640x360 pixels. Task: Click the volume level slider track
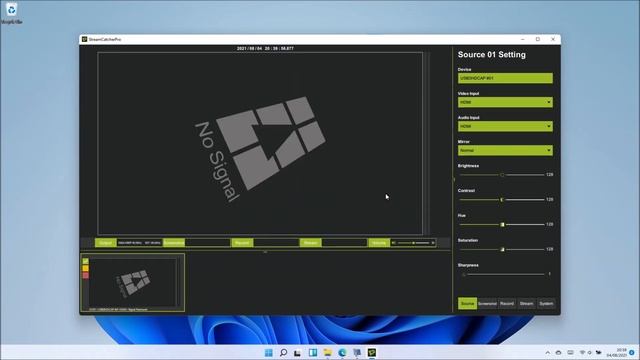tap(413, 243)
